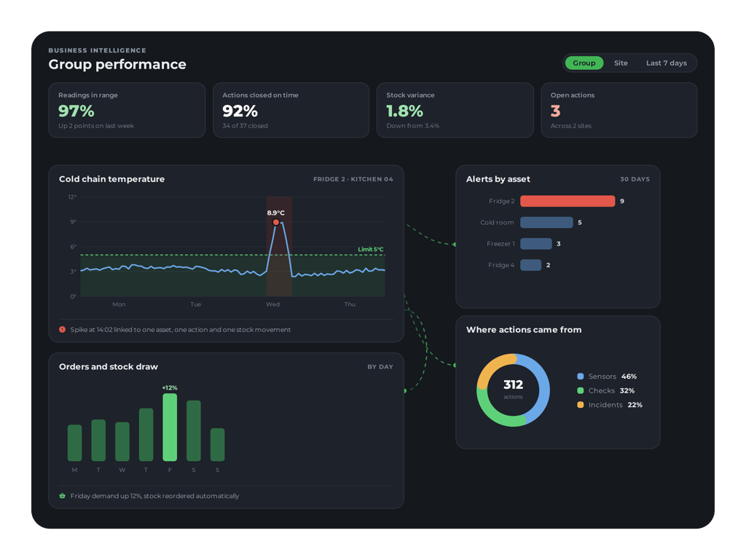Click the 'Orders and stock draw' title
The height and width of the screenshot is (560, 746).
(x=109, y=367)
